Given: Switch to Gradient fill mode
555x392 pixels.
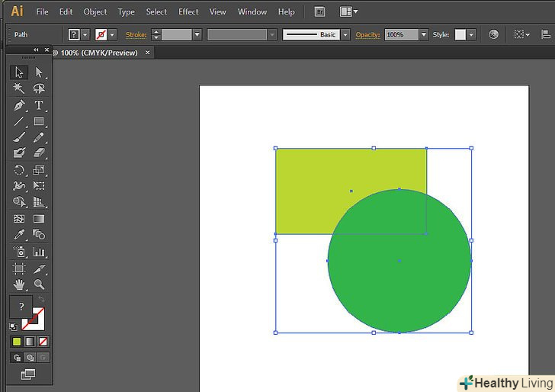Looking at the screenshot, I should [30, 342].
